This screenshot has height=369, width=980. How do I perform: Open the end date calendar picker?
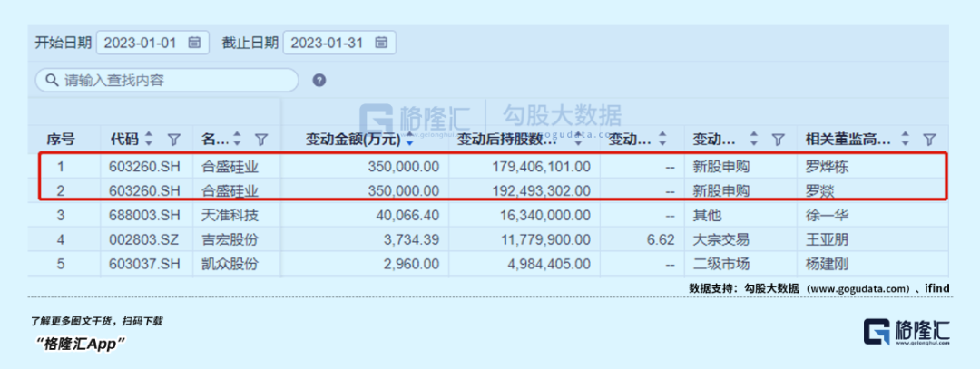pyautogui.click(x=381, y=43)
